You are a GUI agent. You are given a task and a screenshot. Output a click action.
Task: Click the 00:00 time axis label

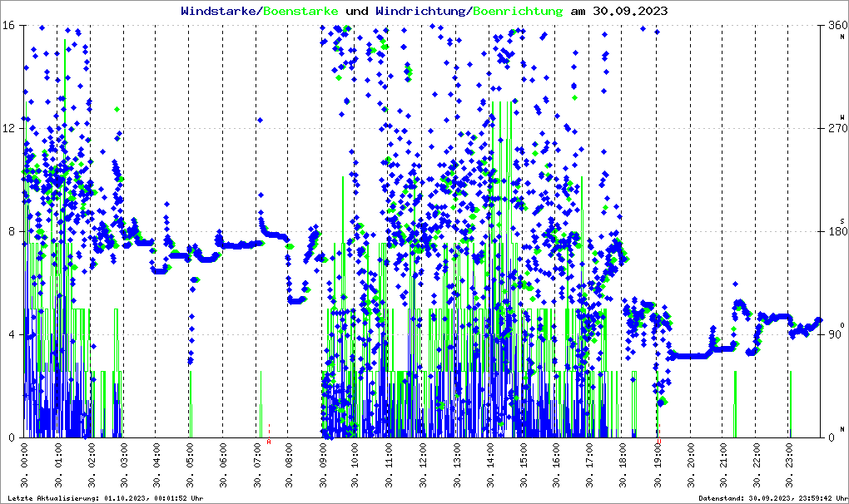[x=24, y=465]
